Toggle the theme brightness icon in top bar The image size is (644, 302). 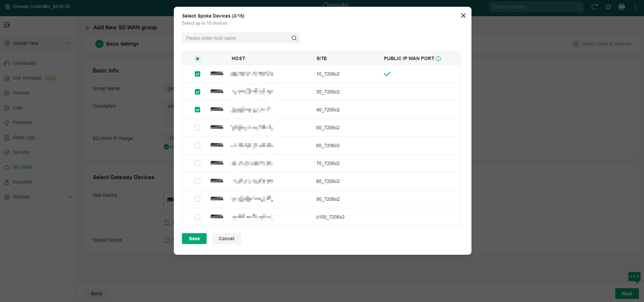point(608,7)
